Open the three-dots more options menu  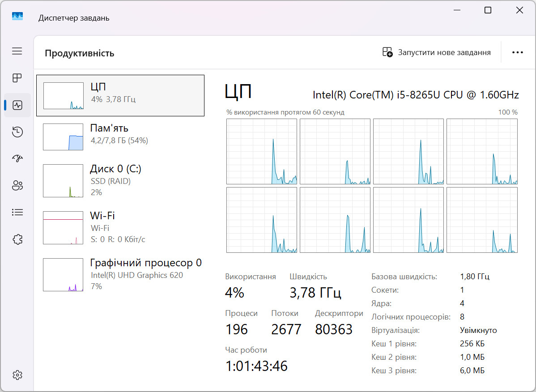pyautogui.click(x=518, y=52)
